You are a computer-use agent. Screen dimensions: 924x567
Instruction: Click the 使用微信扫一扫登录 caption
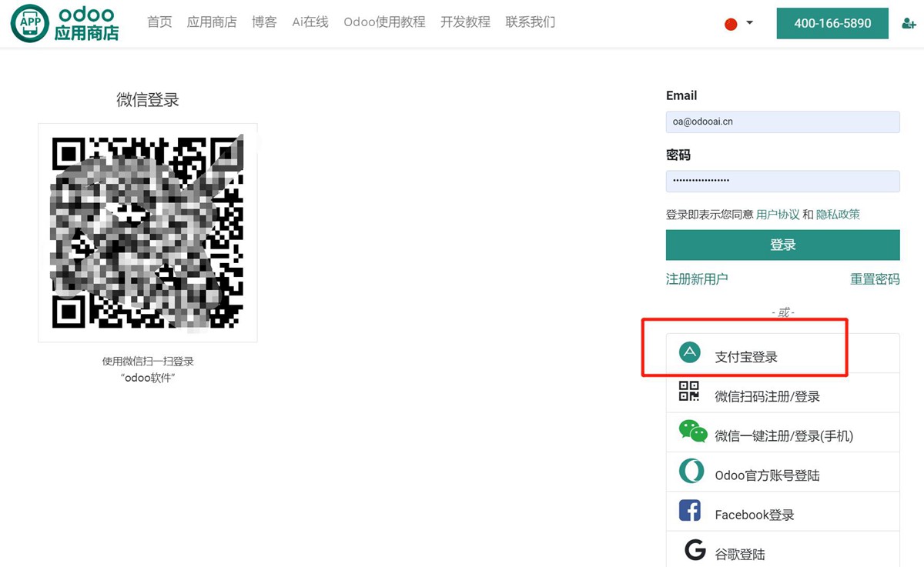148,361
